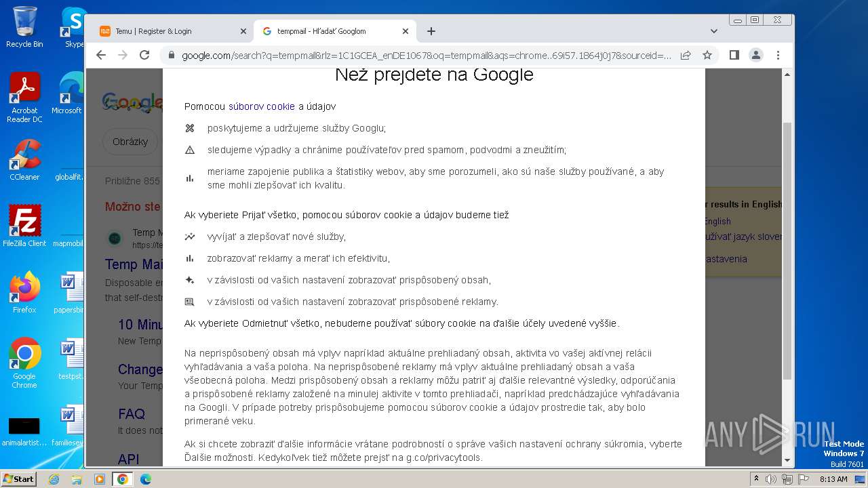
Task: Open FileZilla Client desktop shortcut
Action: click(24, 226)
